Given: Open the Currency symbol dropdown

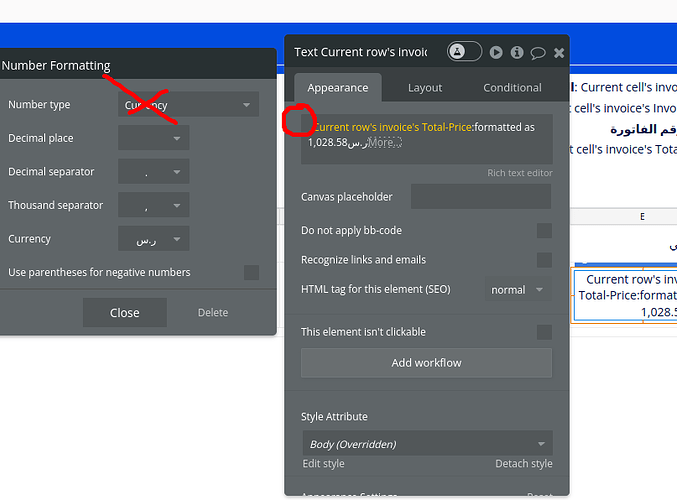Looking at the screenshot, I should coord(154,239).
